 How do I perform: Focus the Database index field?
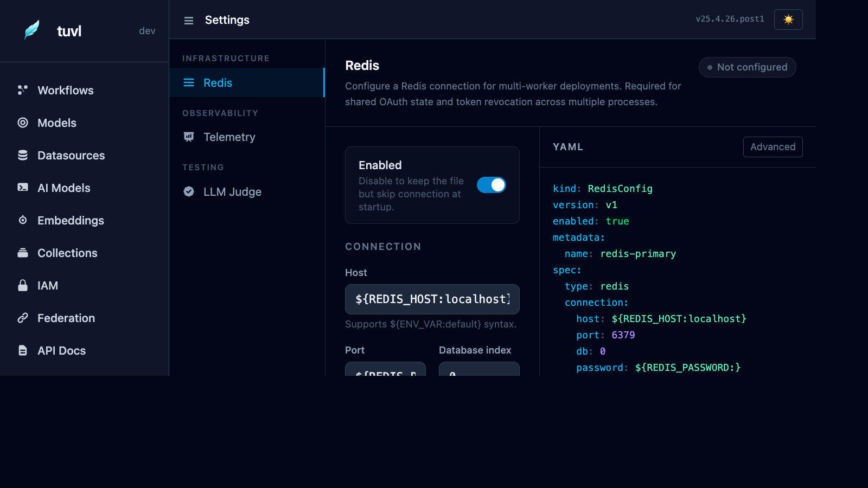click(479, 369)
